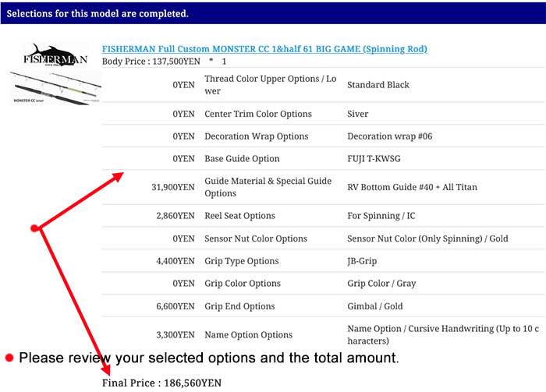This screenshot has height=392, width=546.
Task: Click the 'Sensor Nut Color Options' label
Action: (256, 238)
